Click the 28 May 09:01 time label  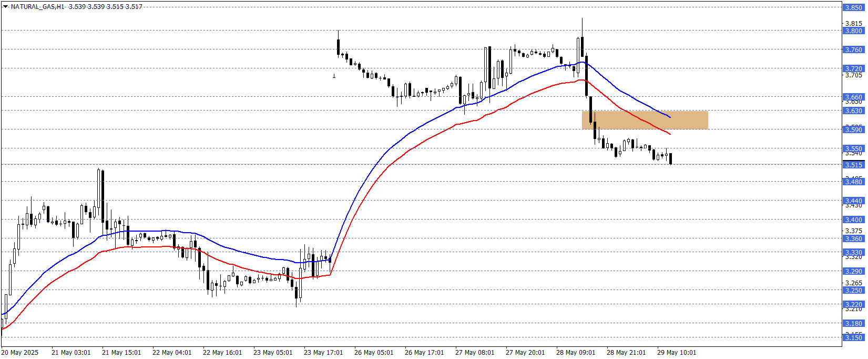(576, 353)
